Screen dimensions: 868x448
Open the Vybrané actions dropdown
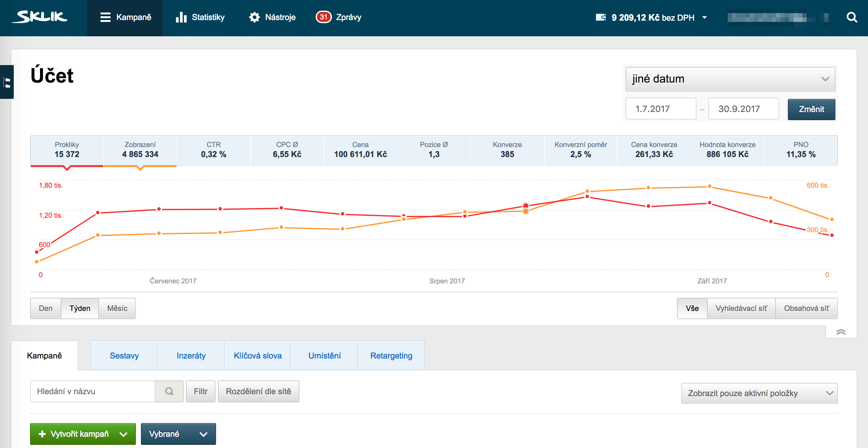click(x=178, y=434)
